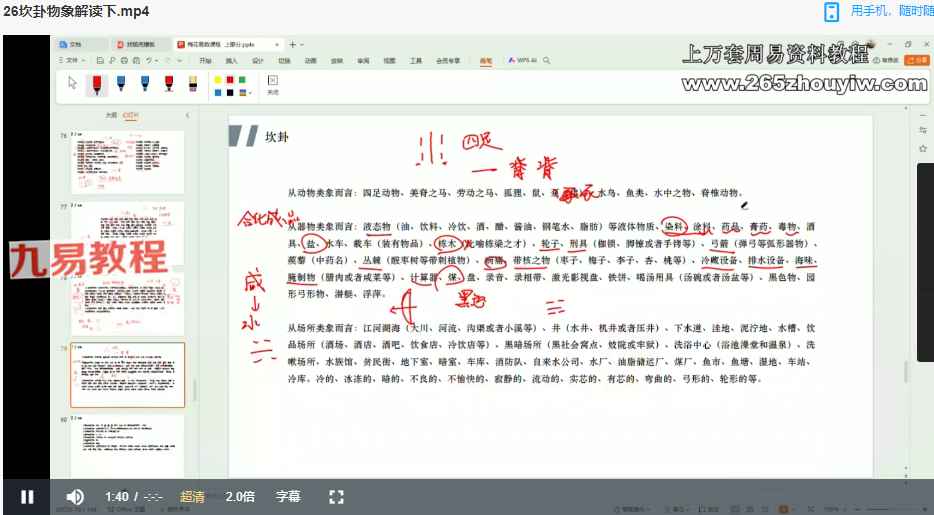Image resolution: width=934 pixels, height=515 pixels.
Task: Open the 审阅 ribbon tab
Action: (363, 61)
